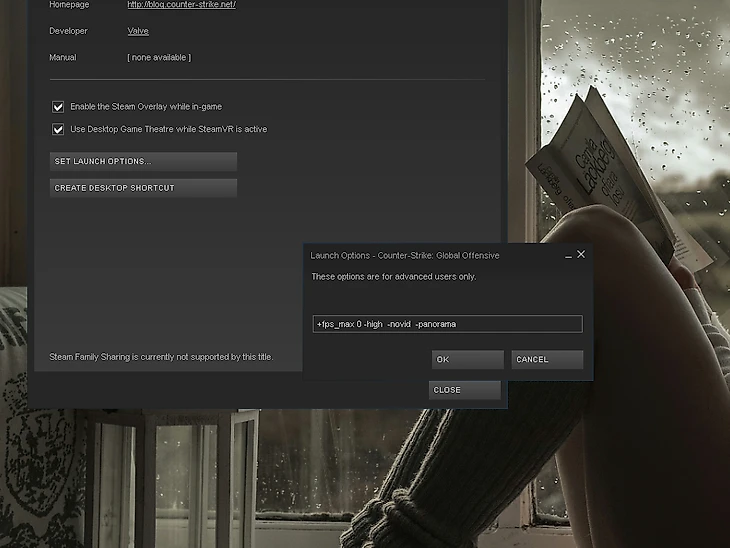
Task: Click the 'Steam Family Sharing is currently not supported' text
Action: pyautogui.click(x=161, y=357)
